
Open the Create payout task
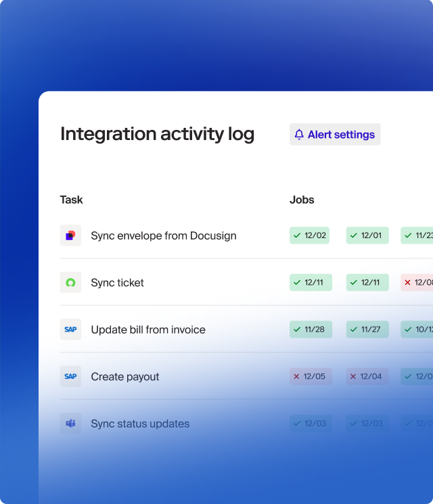125,376
